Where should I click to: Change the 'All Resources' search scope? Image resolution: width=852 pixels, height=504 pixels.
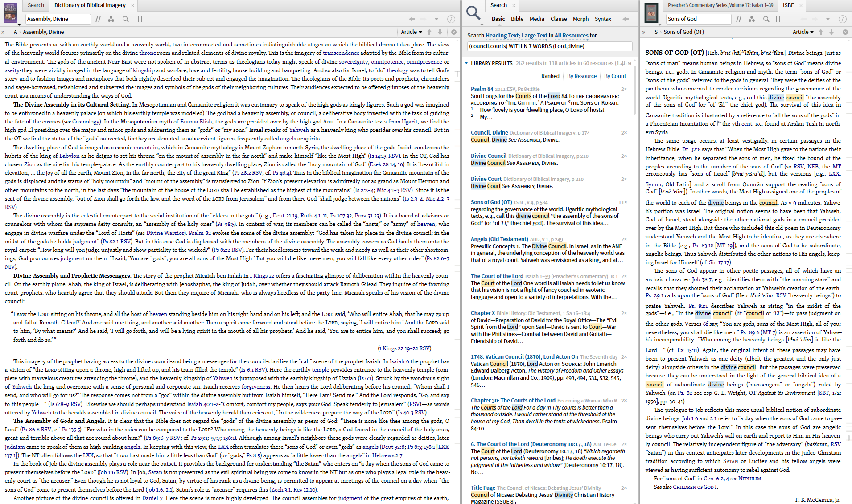[572, 36]
